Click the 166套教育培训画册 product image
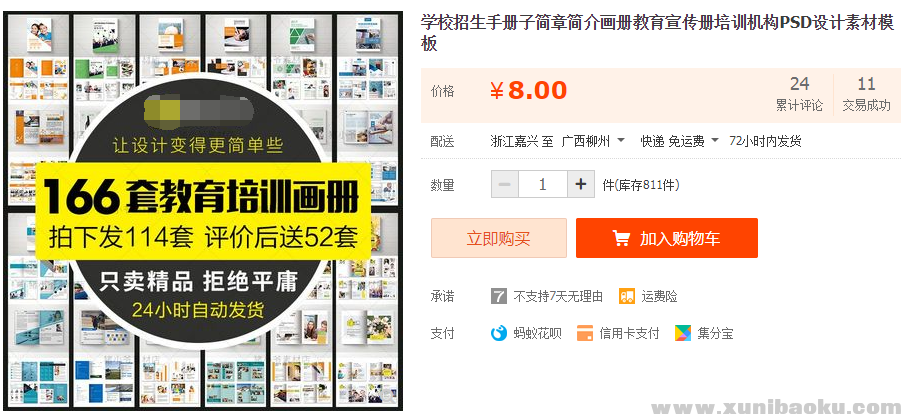This screenshot has width=904, height=420. 202,212
